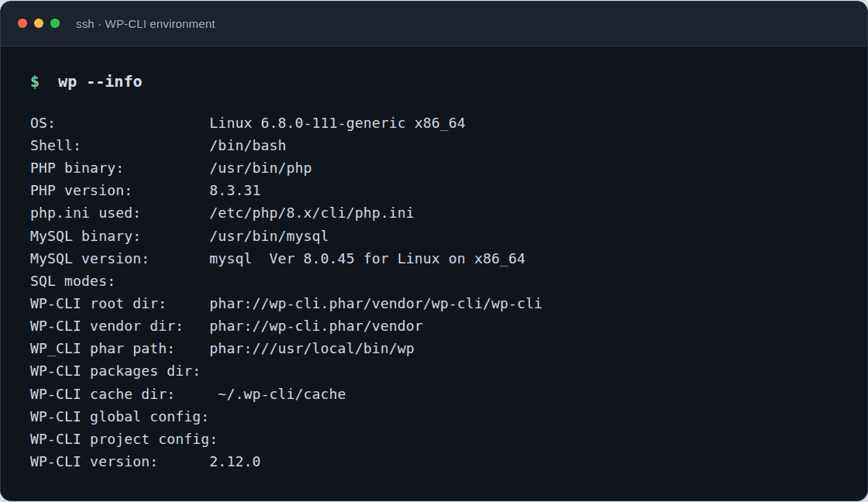868x502 pixels.
Task: Click the 'WP-CLI global config:' label
Action: (x=119, y=417)
